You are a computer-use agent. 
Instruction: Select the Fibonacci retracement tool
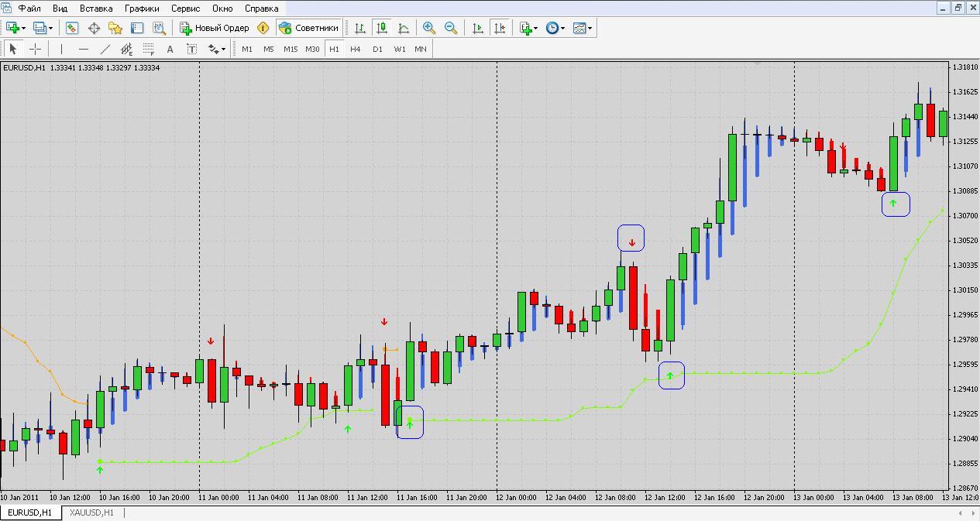[x=148, y=49]
